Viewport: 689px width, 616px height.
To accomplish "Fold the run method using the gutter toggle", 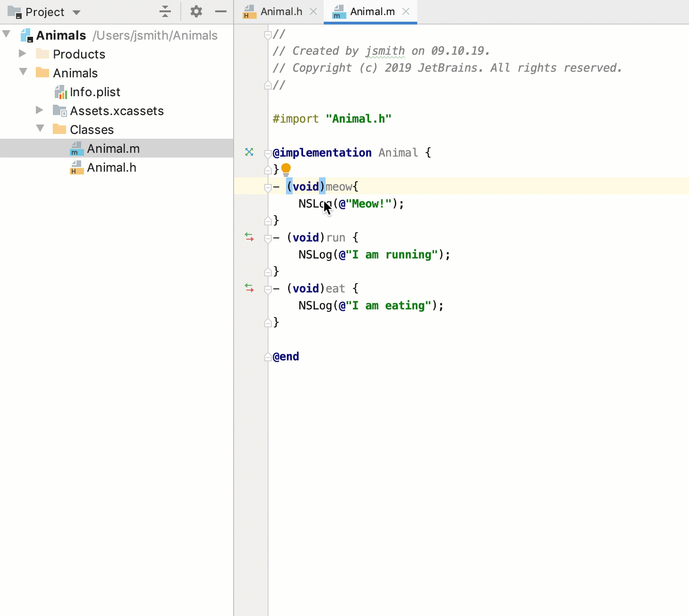I will point(268,238).
